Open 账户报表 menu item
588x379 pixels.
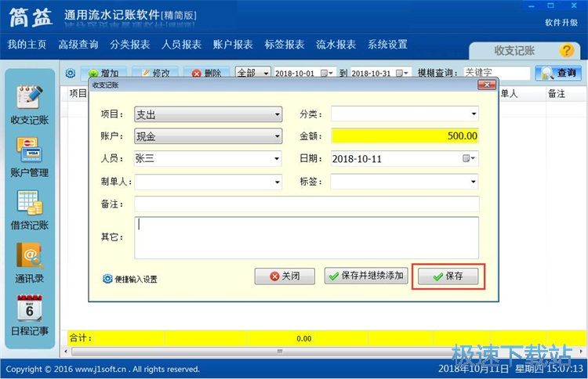pyautogui.click(x=233, y=45)
